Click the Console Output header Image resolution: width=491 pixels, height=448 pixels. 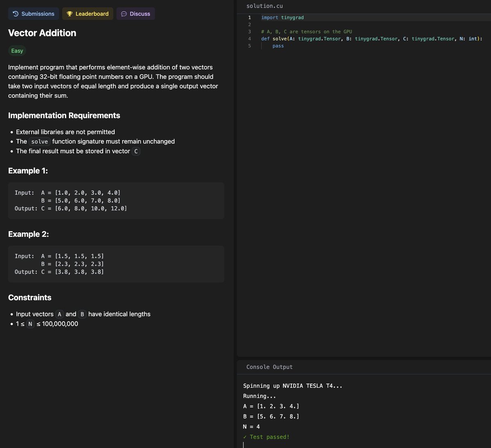coord(270,367)
